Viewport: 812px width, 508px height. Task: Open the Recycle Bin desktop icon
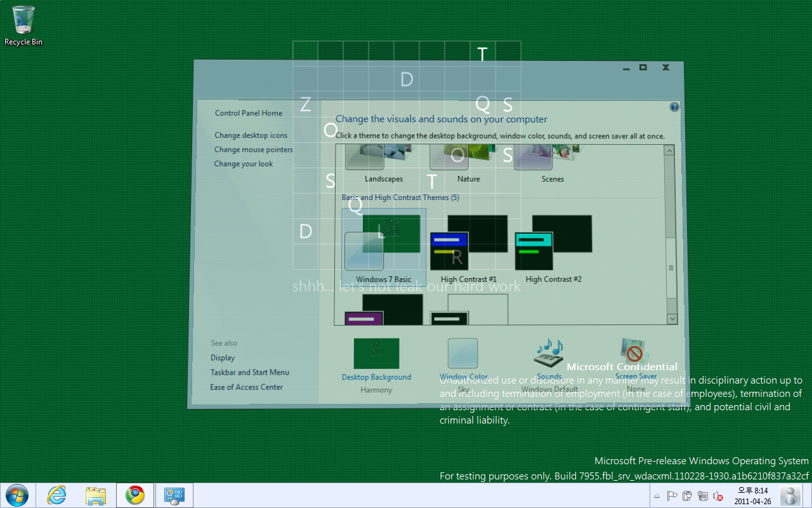(x=23, y=25)
